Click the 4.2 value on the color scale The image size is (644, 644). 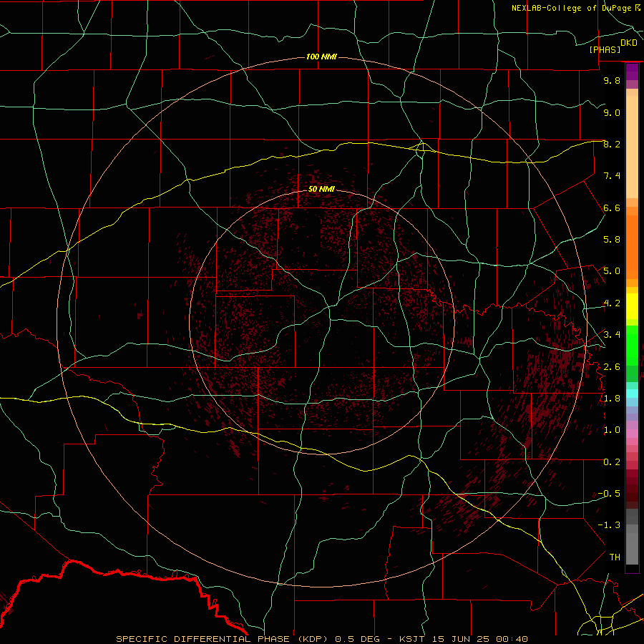pyautogui.click(x=612, y=303)
